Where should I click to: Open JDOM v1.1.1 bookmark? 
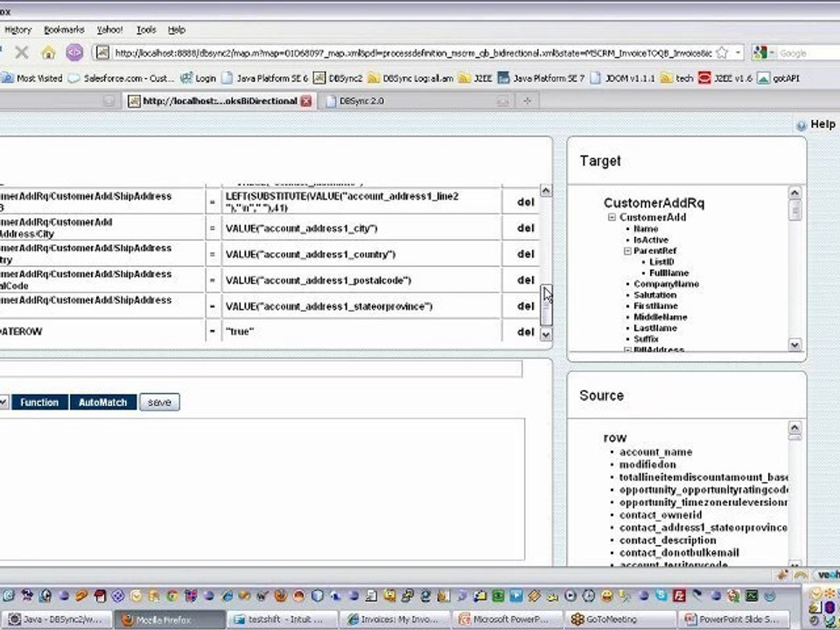point(622,78)
